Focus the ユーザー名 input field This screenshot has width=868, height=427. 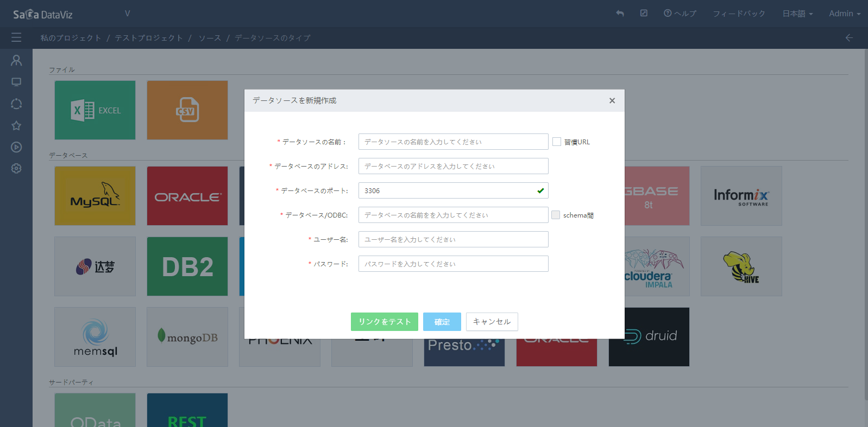[x=454, y=239]
